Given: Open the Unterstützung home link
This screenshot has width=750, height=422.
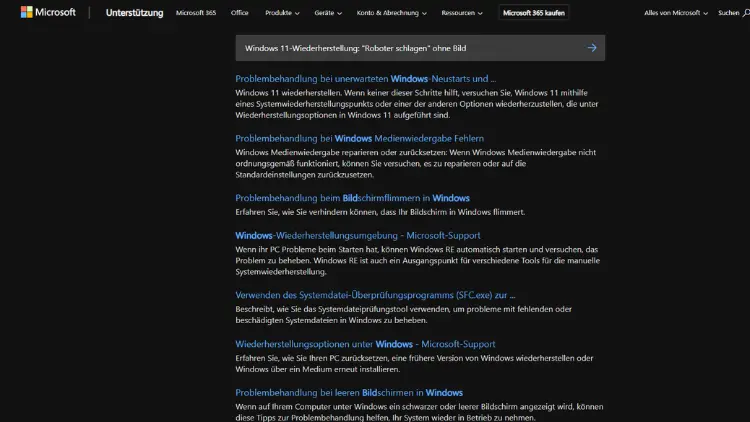Looking at the screenshot, I should point(134,13).
